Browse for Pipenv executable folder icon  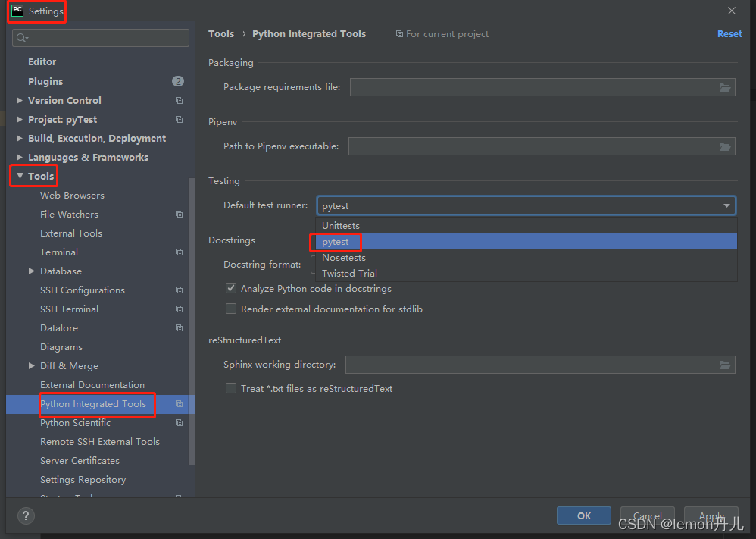725,147
